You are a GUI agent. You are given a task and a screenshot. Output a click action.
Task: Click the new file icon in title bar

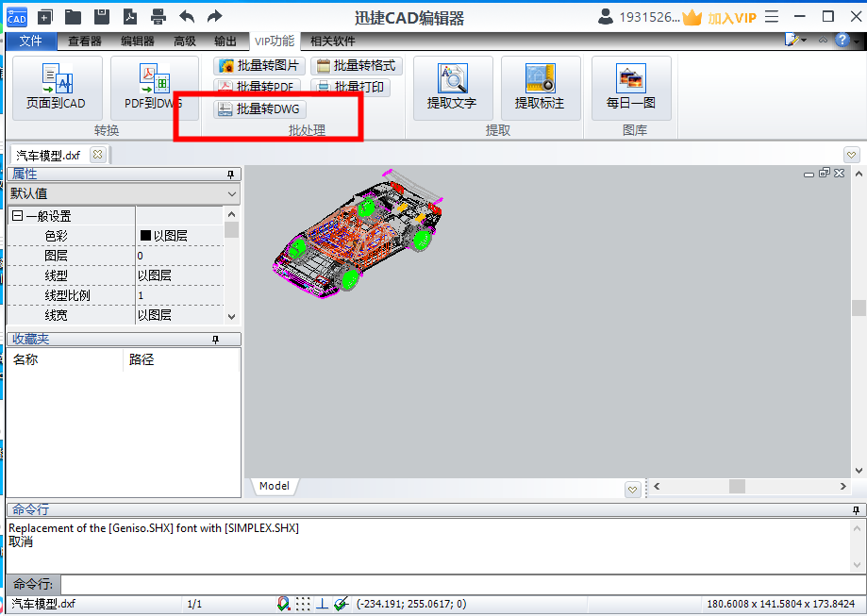click(44, 17)
